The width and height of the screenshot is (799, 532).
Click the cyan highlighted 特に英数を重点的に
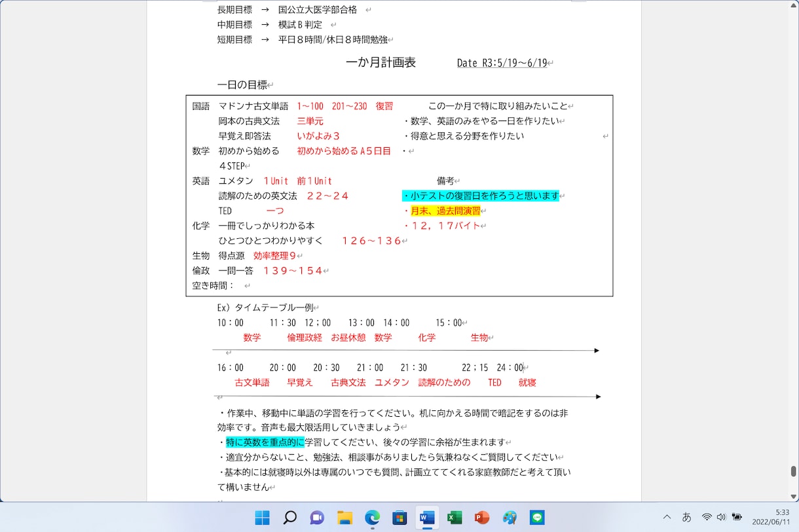(x=265, y=442)
